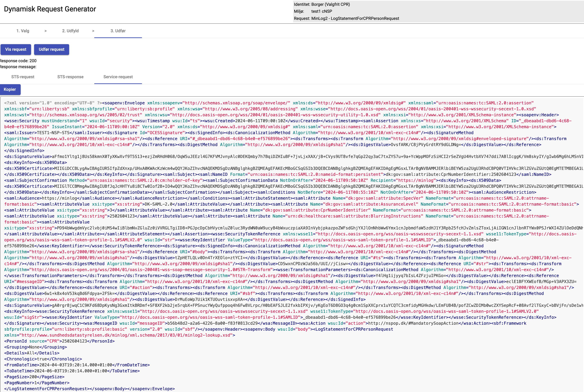
Task: Switch to the STS-request tab
Action: tap(23, 77)
